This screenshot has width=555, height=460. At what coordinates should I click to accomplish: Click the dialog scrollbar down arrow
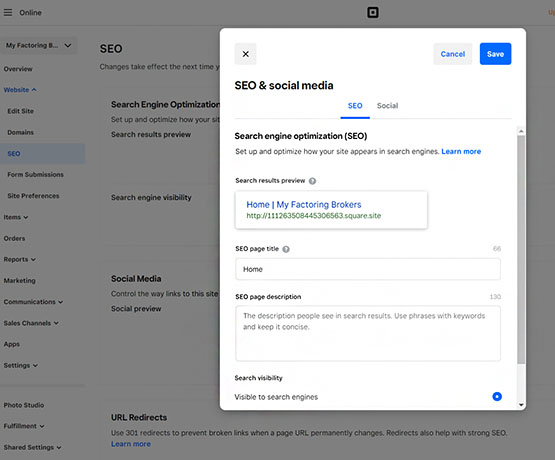[x=521, y=404]
